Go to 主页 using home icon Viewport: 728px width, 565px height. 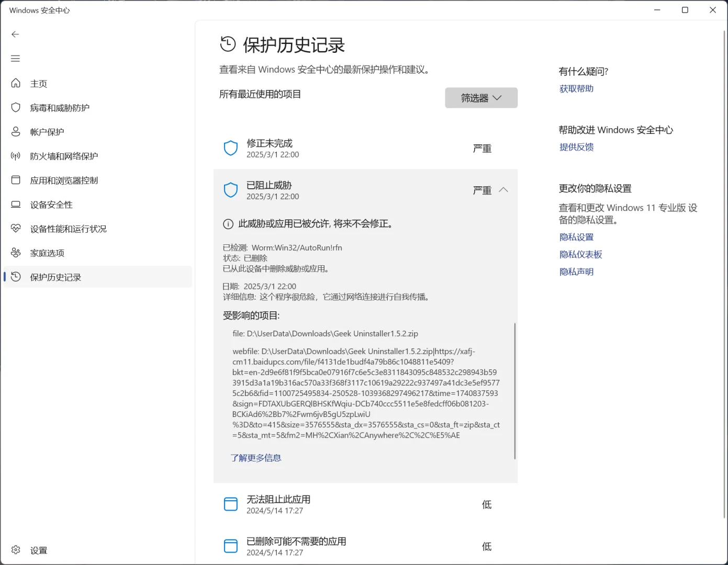[x=16, y=83]
